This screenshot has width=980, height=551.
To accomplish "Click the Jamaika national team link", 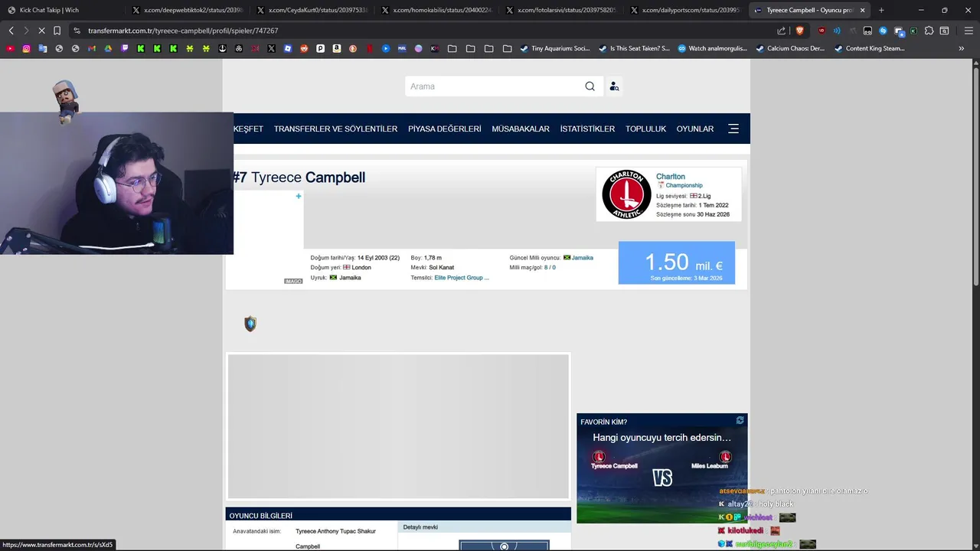I will tap(582, 258).
